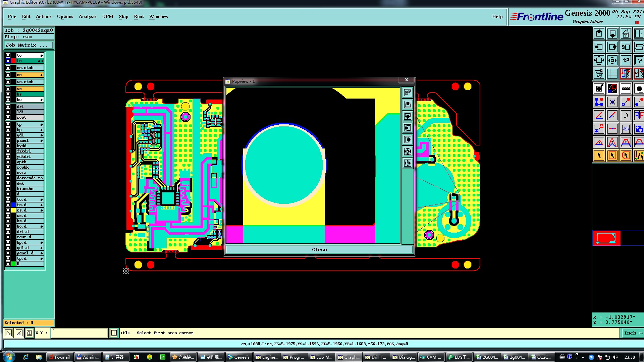
Task: Open the DFM menu
Action: [x=107, y=16]
